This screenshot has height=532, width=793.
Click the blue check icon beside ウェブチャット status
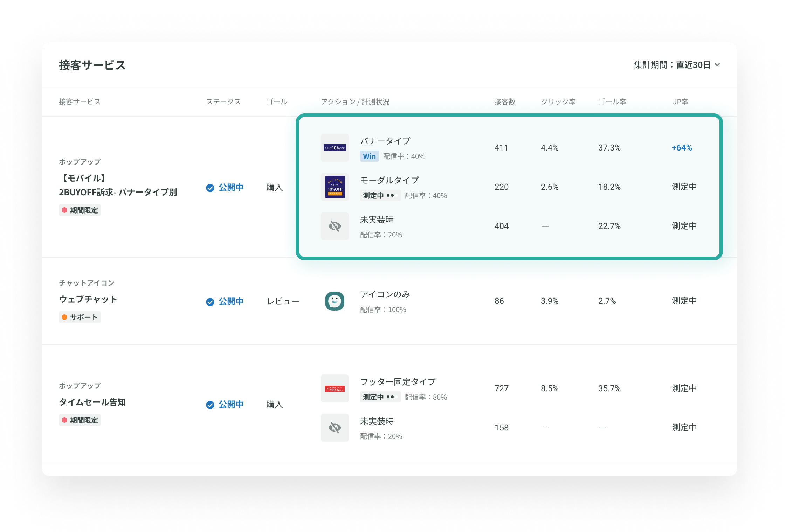(x=210, y=302)
